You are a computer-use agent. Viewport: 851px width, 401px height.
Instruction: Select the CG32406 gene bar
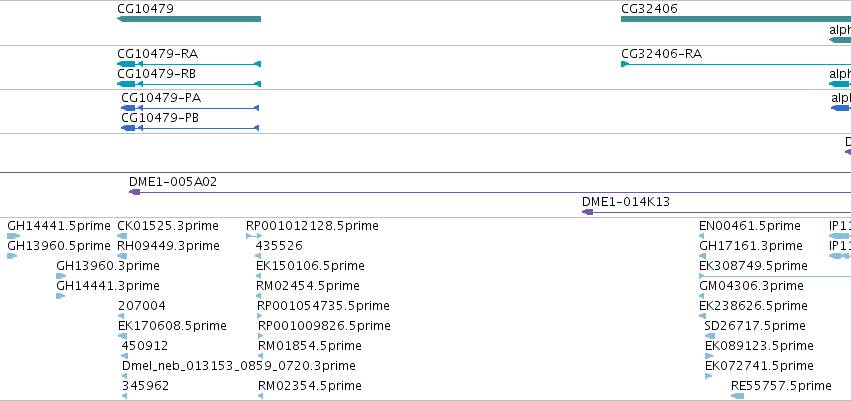(x=736, y=19)
